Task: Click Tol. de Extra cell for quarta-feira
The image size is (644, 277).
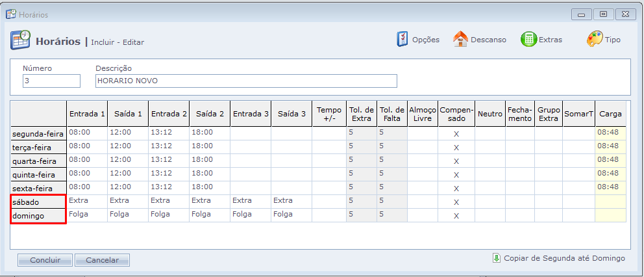Action: [x=361, y=160]
